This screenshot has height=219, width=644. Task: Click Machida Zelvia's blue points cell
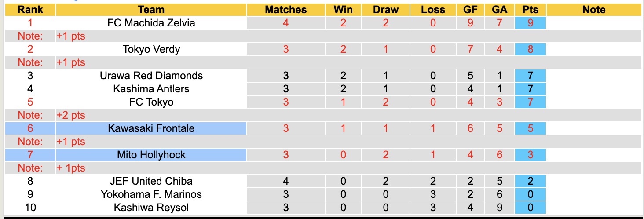[x=530, y=23]
